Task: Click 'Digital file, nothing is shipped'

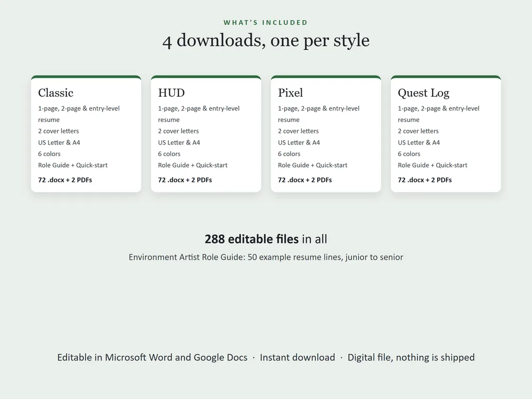Action: [x=411, y=357]
